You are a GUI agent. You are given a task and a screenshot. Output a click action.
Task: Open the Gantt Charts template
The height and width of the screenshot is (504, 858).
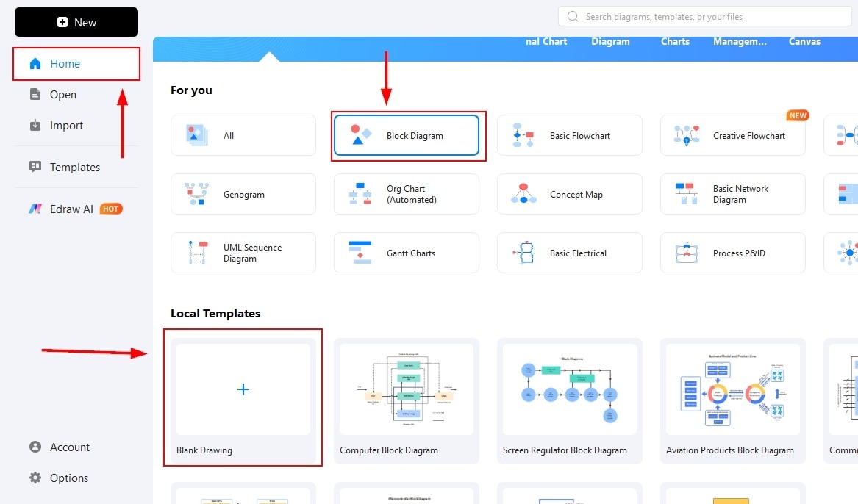pos(406,252)
